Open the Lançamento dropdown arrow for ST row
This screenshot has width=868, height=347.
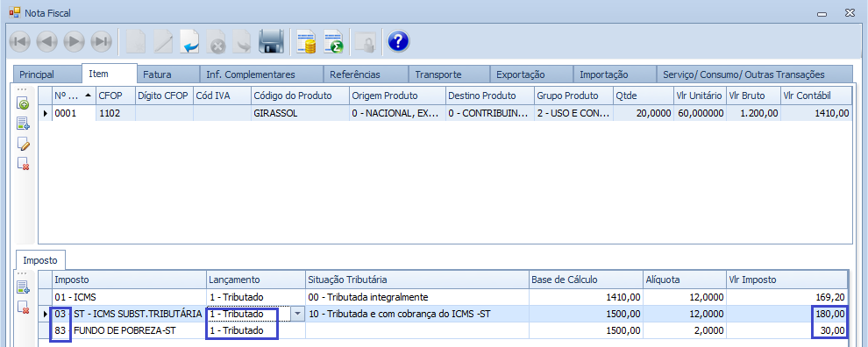click(298, 315)
